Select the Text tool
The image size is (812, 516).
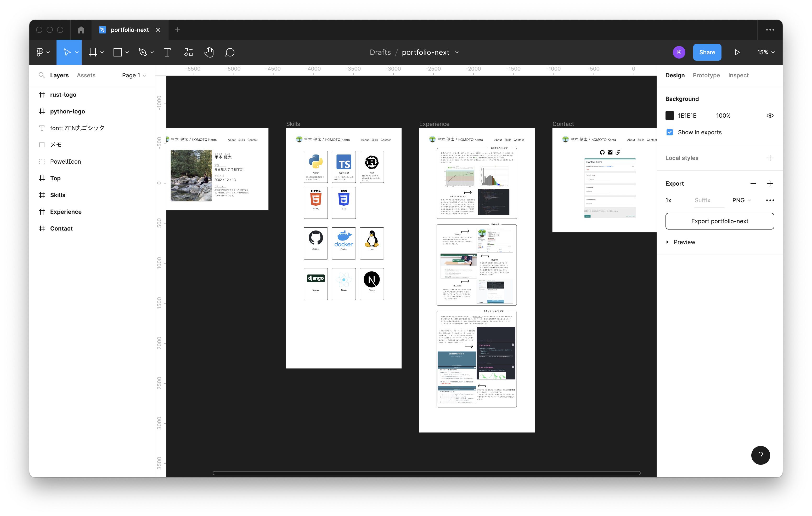click(167, 52)
